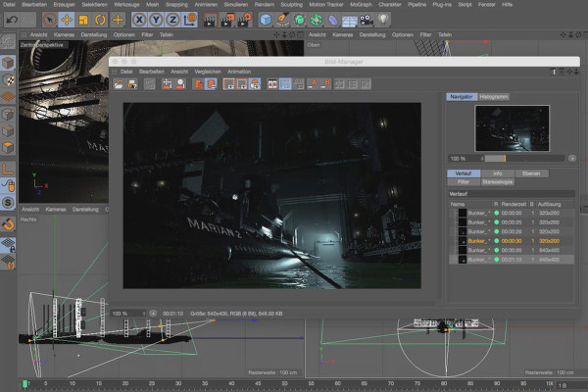
Task: Toggle Z axis lock
Action: pos(172,20)
